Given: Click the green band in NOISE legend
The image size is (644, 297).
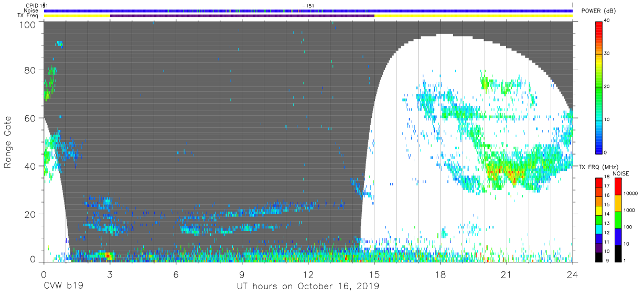Looking at the screenshot, I should tap(618, 219).
